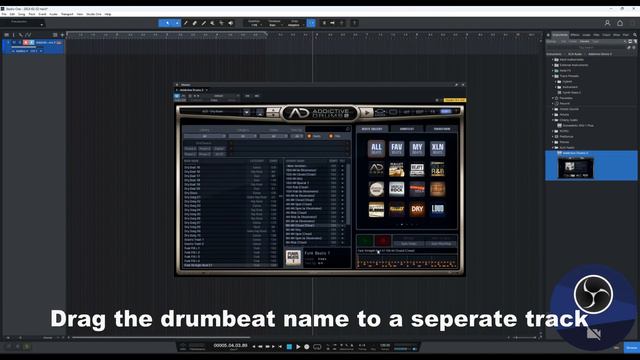
Task: Open the Quantize dropdown
Action: (x=254, y=23)
